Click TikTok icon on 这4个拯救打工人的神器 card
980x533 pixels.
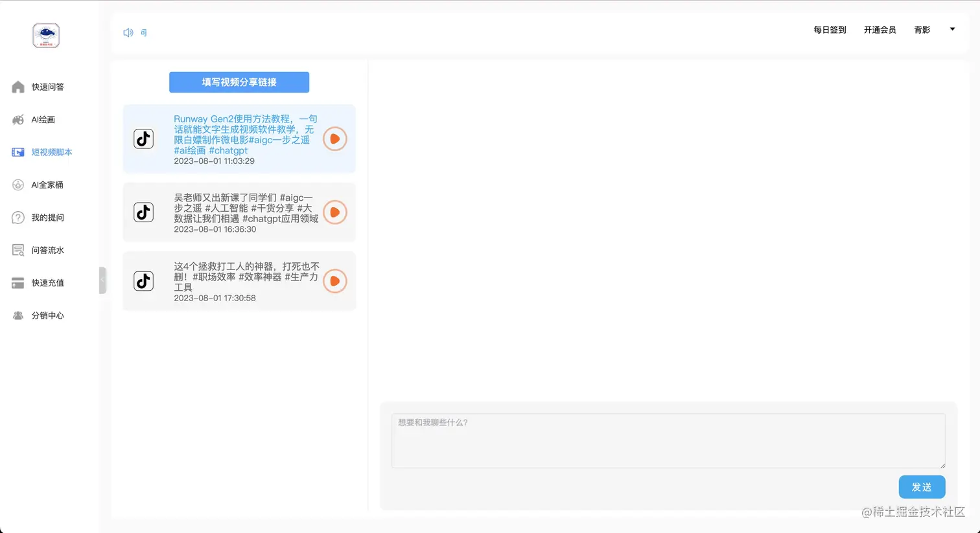point(144,281)
